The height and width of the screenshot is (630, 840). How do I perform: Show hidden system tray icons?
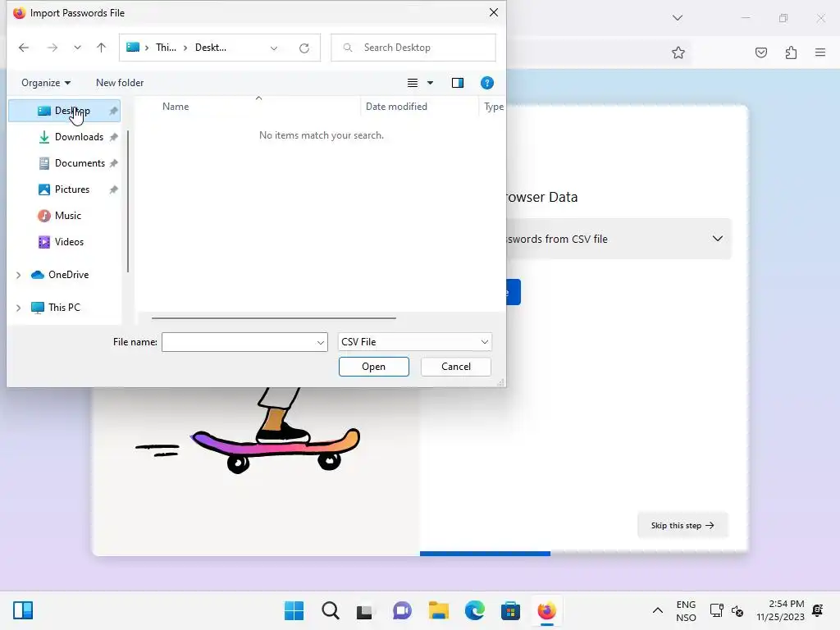click(x=658, y=610)
